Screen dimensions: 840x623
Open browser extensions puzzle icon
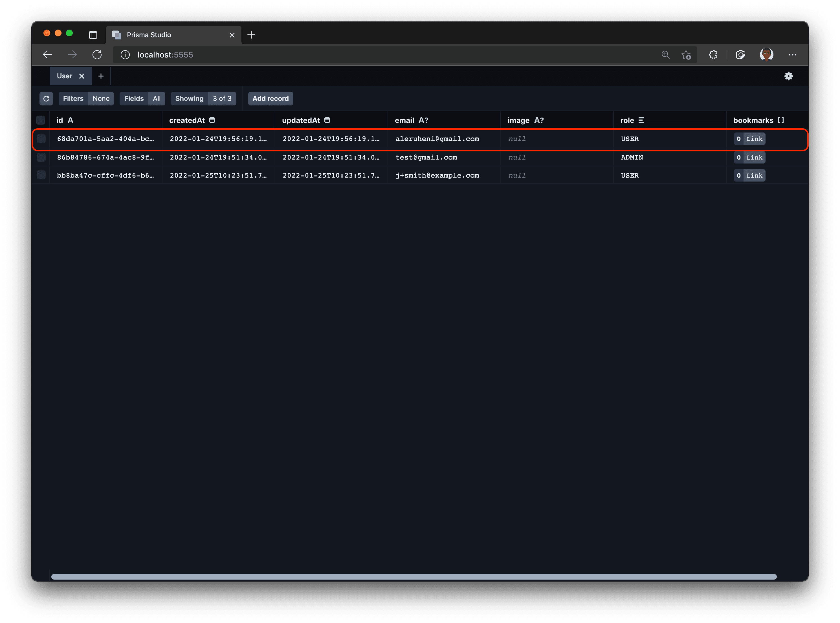coord(713,55)
